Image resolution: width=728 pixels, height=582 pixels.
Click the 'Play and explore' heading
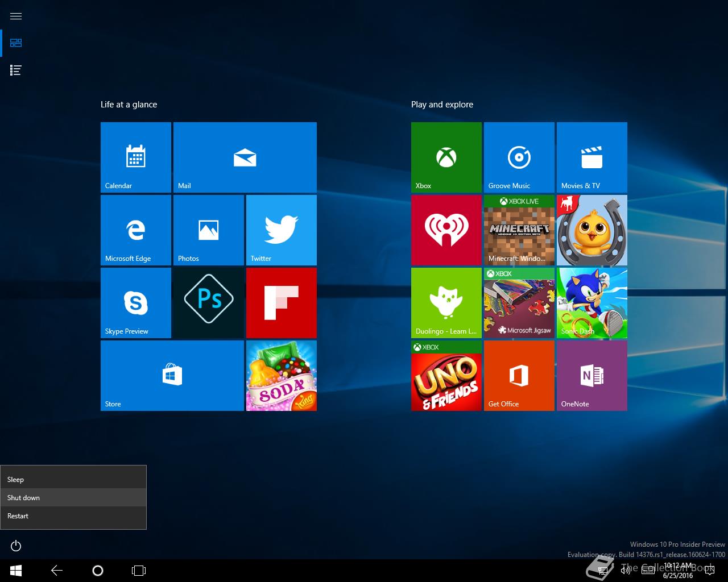[x=442, y=105]
